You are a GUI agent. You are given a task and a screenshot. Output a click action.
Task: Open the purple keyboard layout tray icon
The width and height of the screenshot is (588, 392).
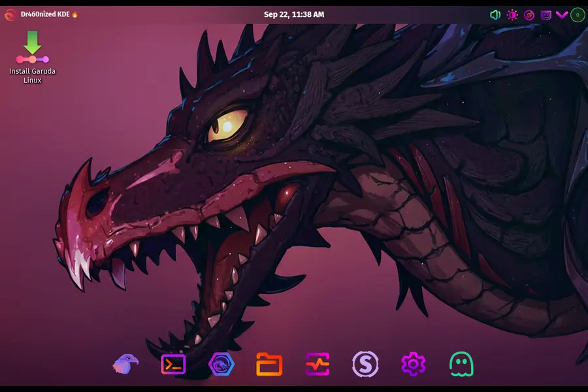click(x=546, y=15)
